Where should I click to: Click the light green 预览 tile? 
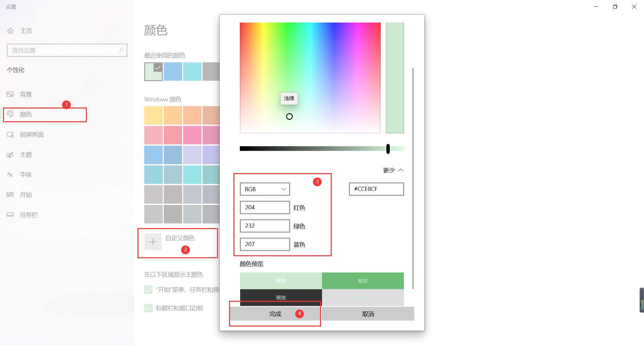281,281
